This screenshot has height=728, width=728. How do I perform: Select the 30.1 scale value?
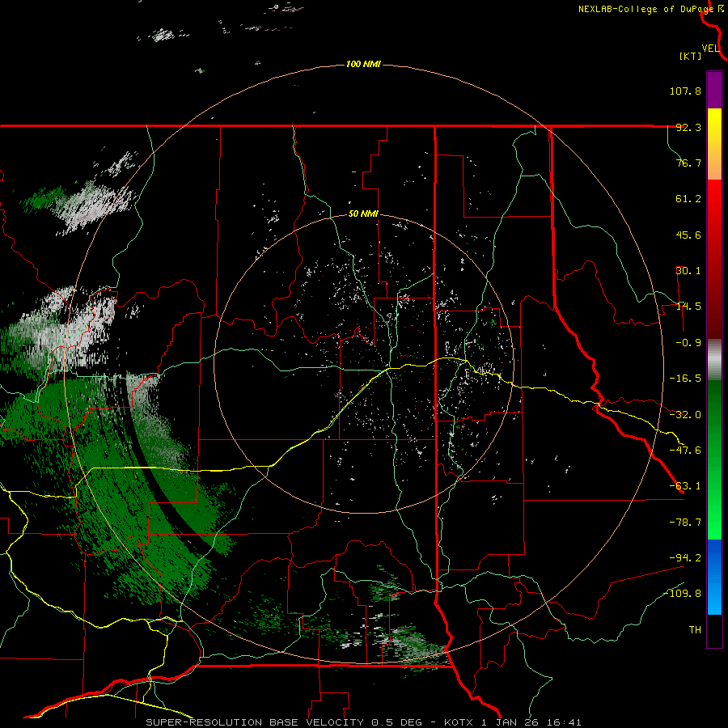(688, 271)
